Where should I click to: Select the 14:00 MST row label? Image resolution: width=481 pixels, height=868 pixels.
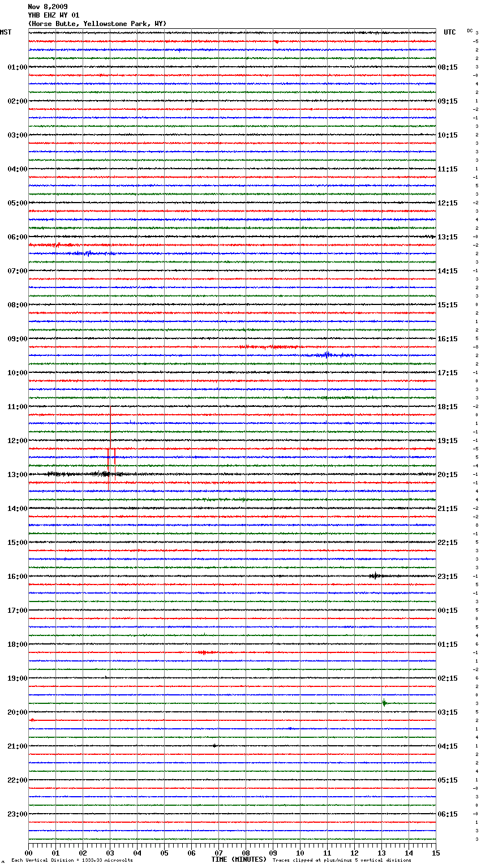click(18, 509)
